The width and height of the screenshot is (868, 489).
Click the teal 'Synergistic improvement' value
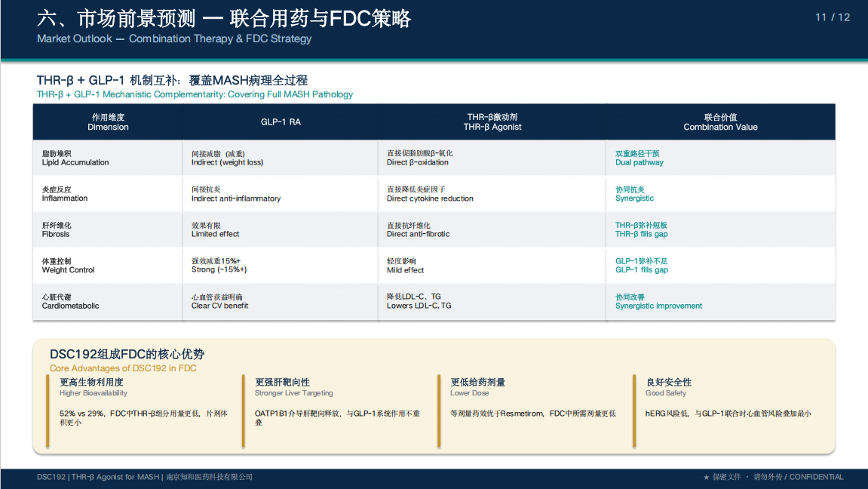pyautogui.click(x=659, y=306)
